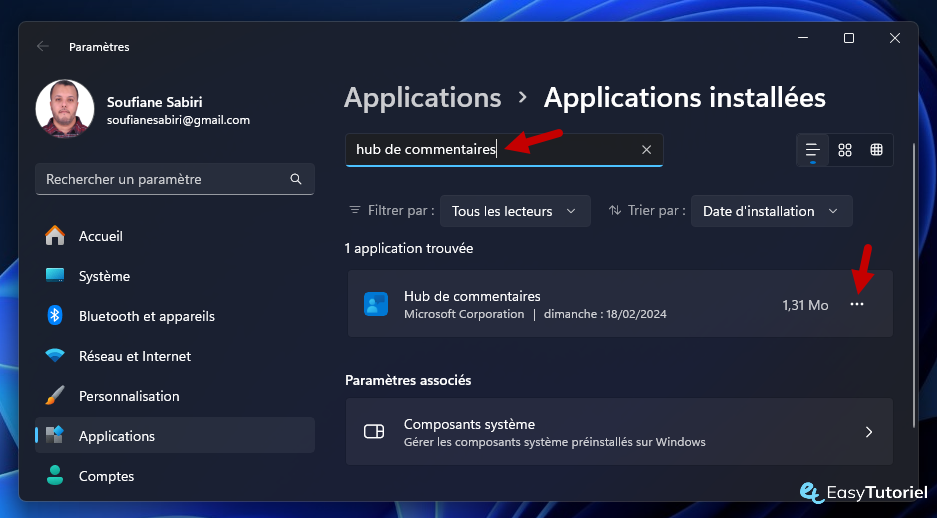The width and height of the screenshot is (937, 518).
Task: Click the '1,31 Mo' size value
Action: pos(805,305)
